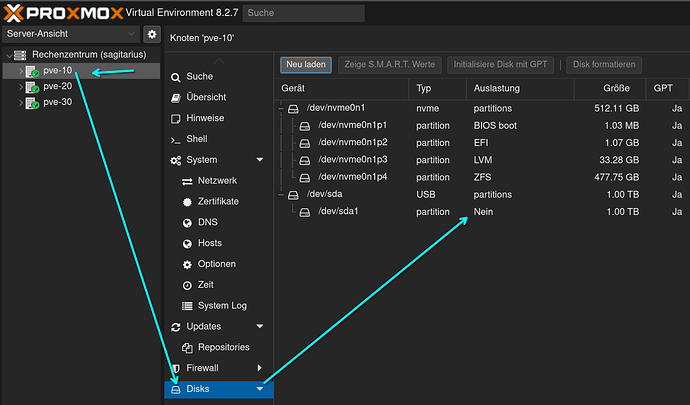The width and height of the screenshot is (690, 405).
Task: Click the Hosts globe icon
Action: pos(187,243)
